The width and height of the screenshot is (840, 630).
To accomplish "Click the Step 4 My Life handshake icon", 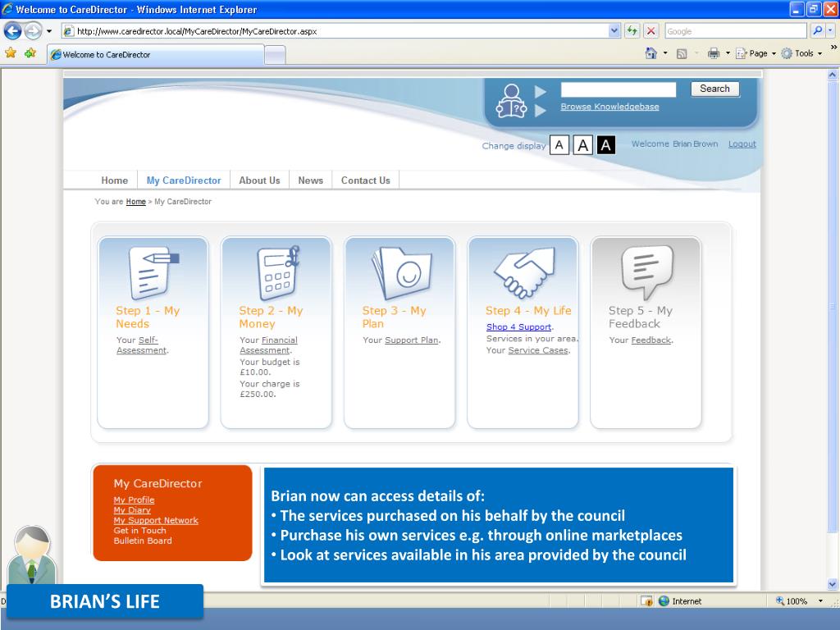I will coord(525,272).
